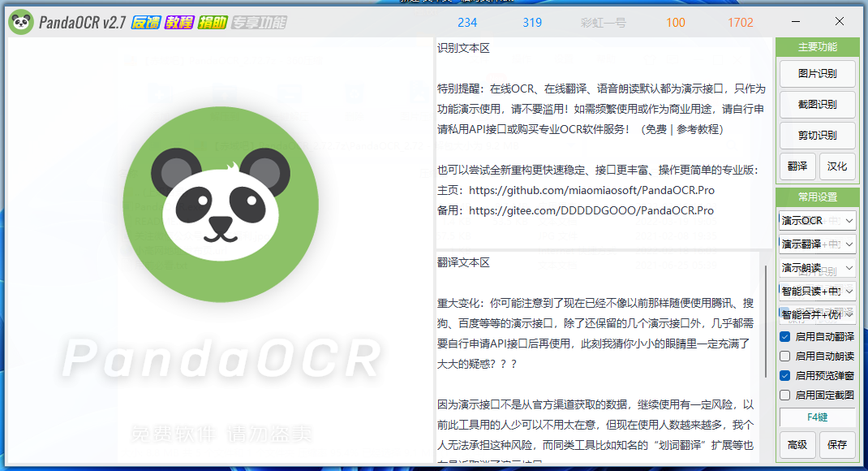868x471 pixels.
Task: Open the gitee PandaOCR.Pro backup link
Action: [x=591, y=210]
